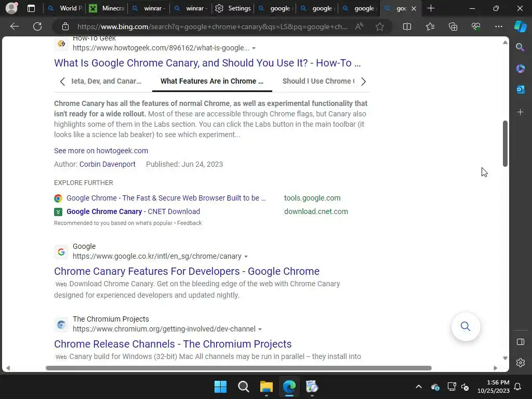
Task: Open split screen icon
Action: 407,26
